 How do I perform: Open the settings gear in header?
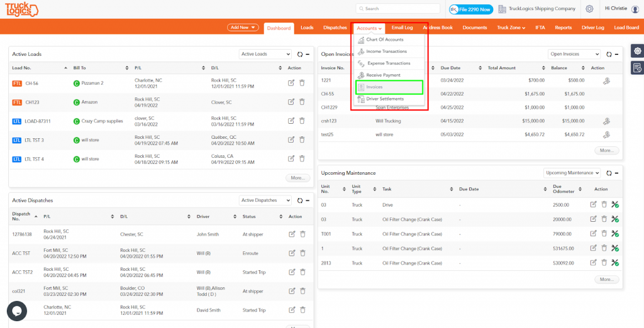coord(589,9)
